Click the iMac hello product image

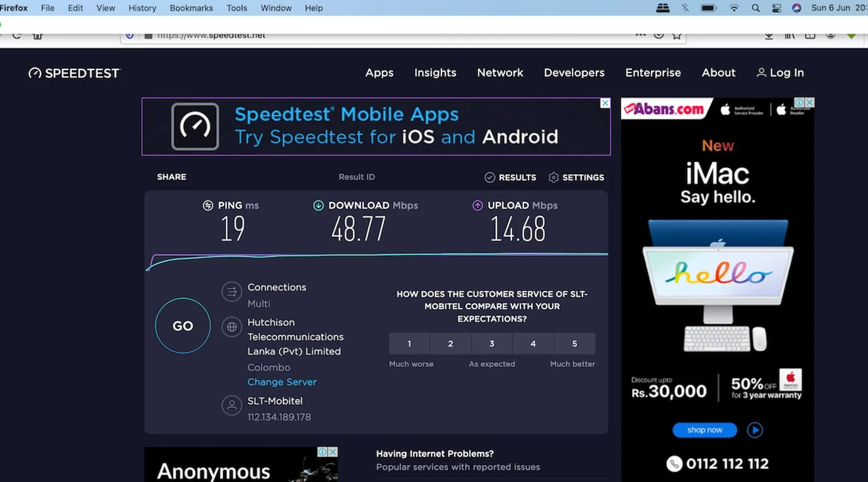(718, 285)
